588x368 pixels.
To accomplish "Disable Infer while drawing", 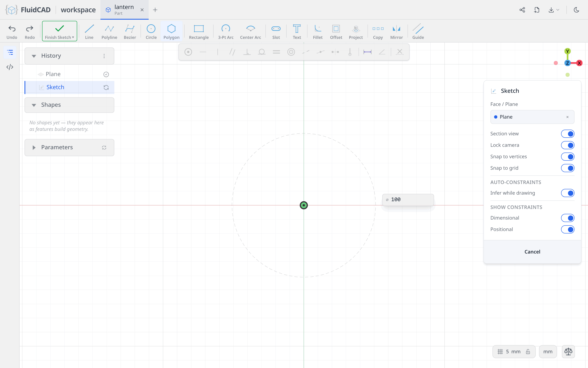I will click(568, 193).
